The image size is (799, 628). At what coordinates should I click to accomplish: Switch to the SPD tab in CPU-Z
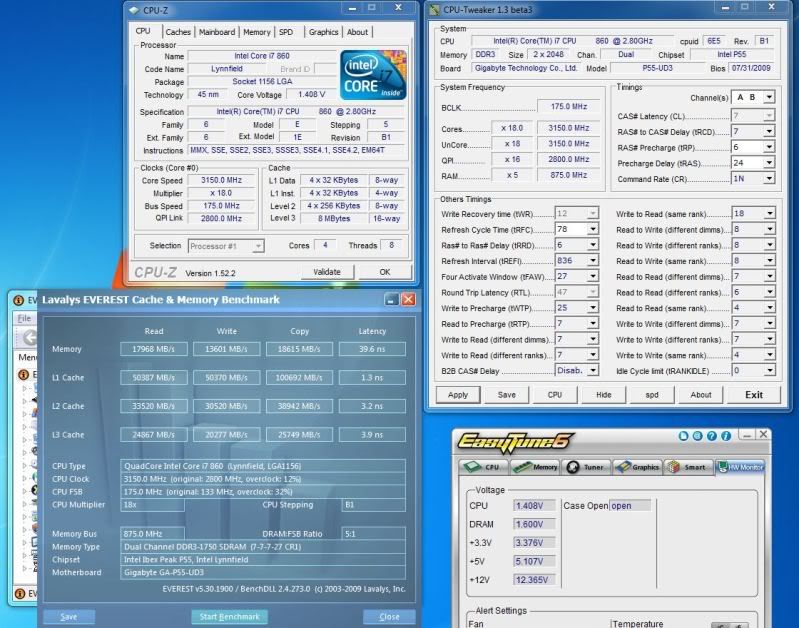click(286, 32)
